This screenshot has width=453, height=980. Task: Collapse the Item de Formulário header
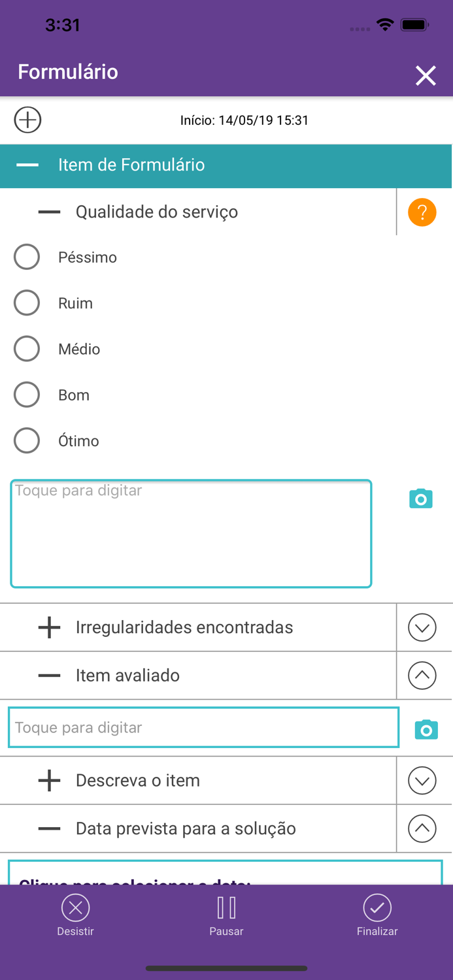click(x=27, y=165)
